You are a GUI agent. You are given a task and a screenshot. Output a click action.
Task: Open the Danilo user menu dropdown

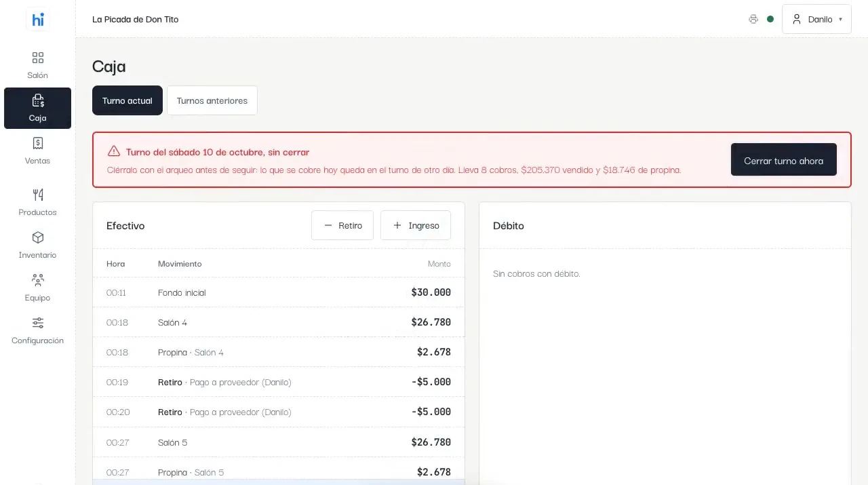pos(816,19)
